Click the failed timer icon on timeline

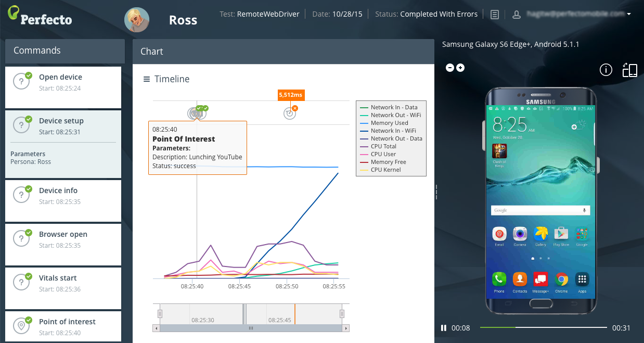pos(290,113)
